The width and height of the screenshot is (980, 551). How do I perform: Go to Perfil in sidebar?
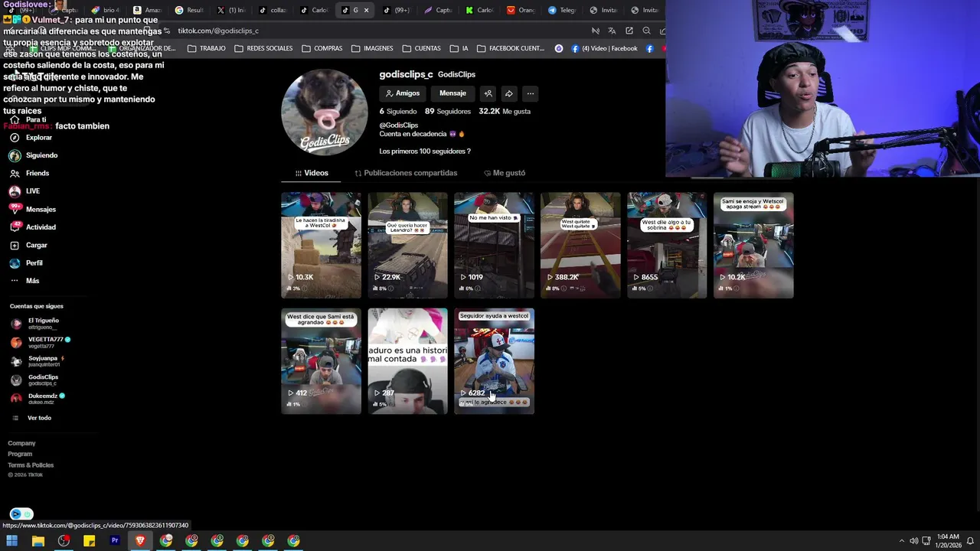pyautogui.click(x=27, y=263)
